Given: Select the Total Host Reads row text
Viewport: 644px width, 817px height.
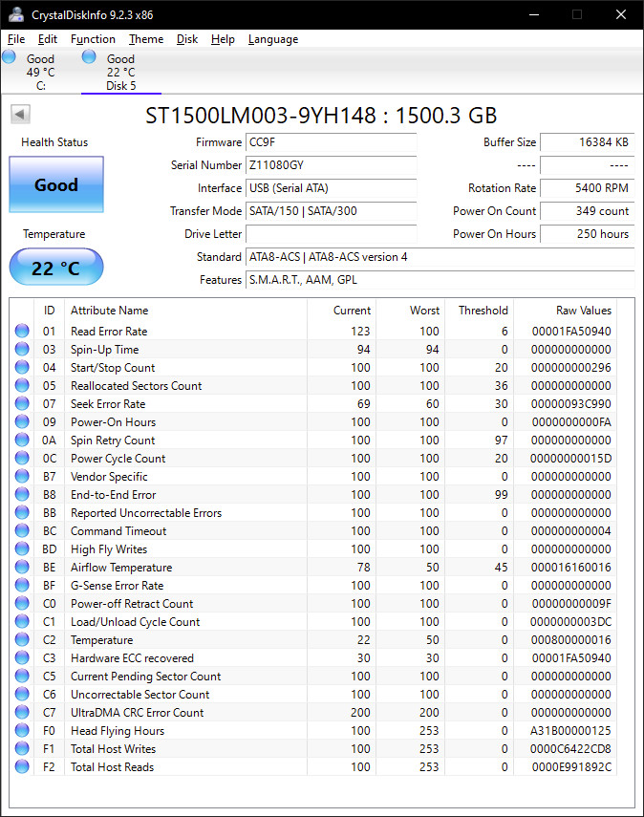Looking at the screenshot, I should tap(113, 767).
